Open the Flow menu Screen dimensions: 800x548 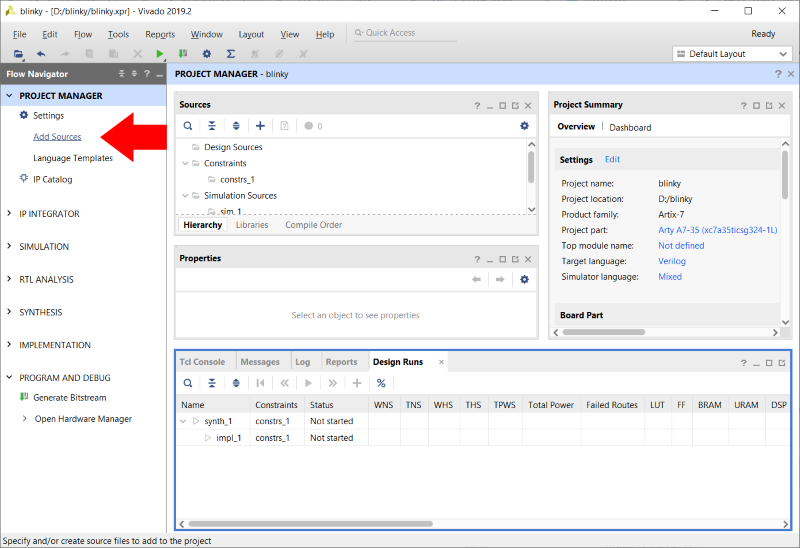click(83, 34)
